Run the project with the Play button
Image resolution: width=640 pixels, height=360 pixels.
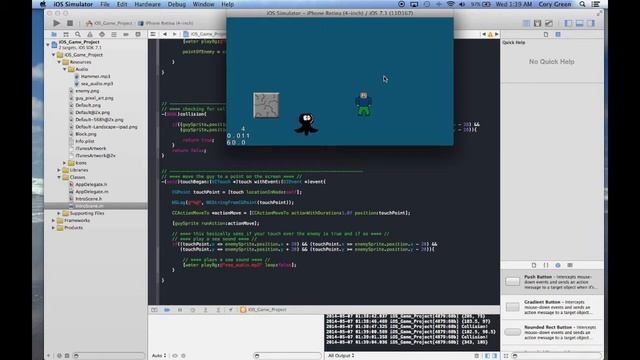coord(57,23)
